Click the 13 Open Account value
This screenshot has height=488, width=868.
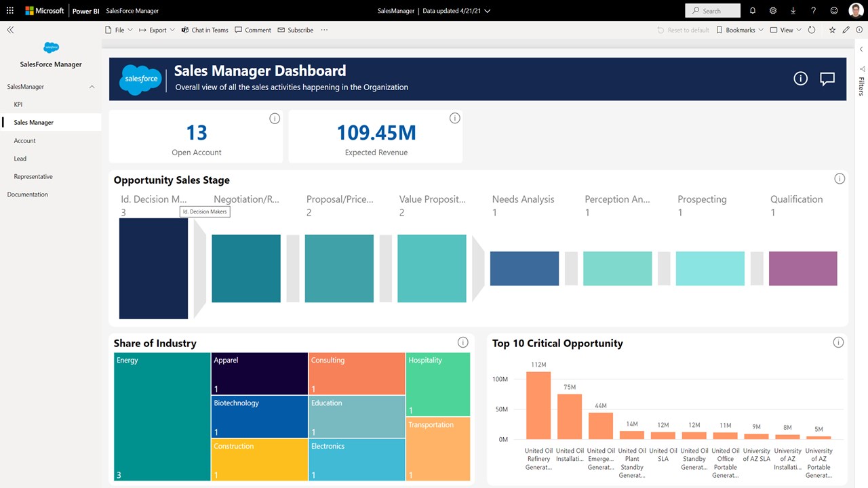[197, 132]
